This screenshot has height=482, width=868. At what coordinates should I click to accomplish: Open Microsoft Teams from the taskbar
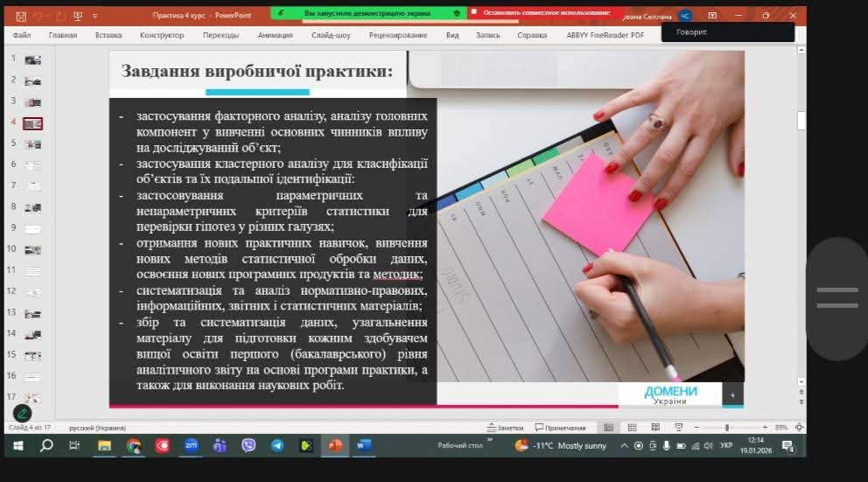click(220, 445)
